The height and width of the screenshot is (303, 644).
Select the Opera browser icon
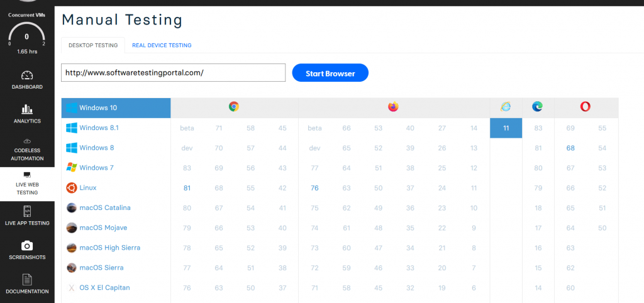585,107
